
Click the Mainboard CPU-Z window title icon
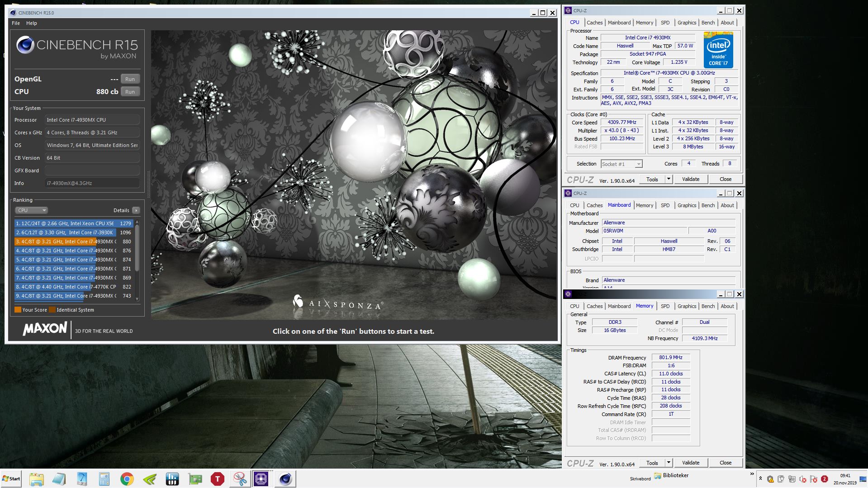568,193
